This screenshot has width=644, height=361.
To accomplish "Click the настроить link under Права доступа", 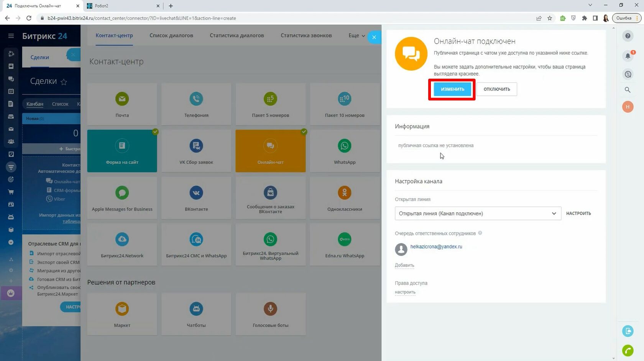I will 405,292.
